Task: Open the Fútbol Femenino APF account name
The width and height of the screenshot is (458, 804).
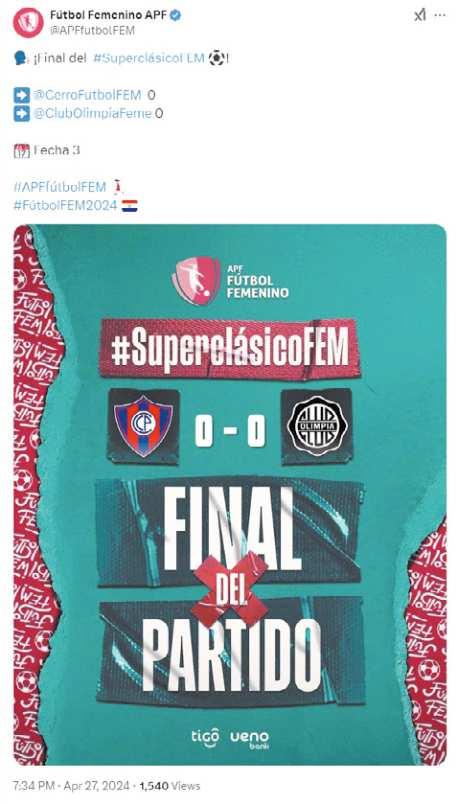Action: click(x=108, y=16)
